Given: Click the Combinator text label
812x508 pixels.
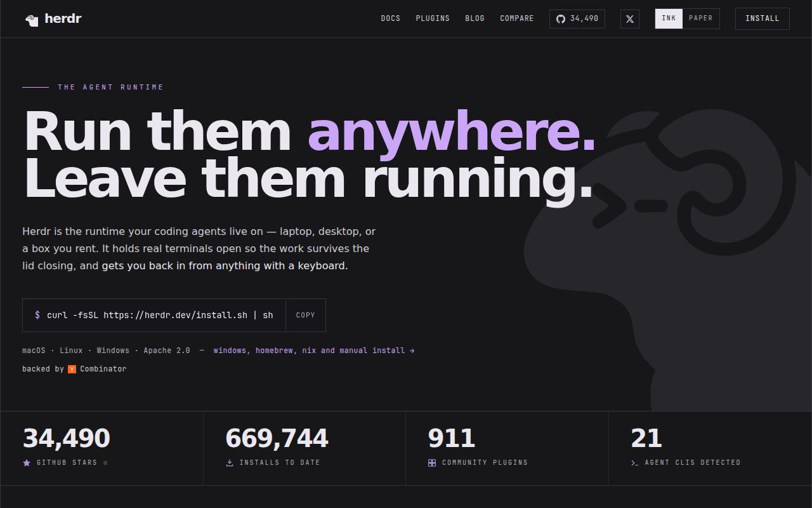Looking at the screenshot, I should (x=103, y=369).
